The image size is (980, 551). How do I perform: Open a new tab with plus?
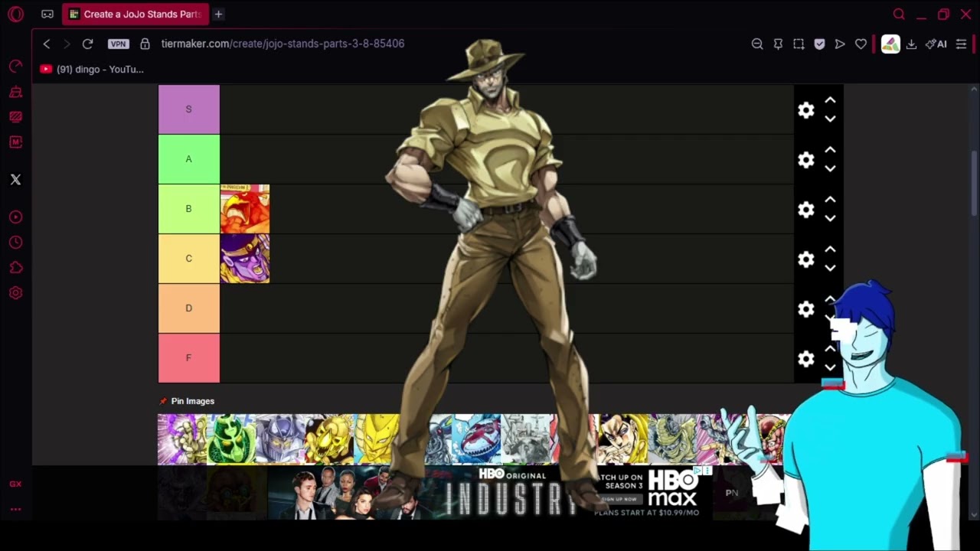[x=218, y=14]
